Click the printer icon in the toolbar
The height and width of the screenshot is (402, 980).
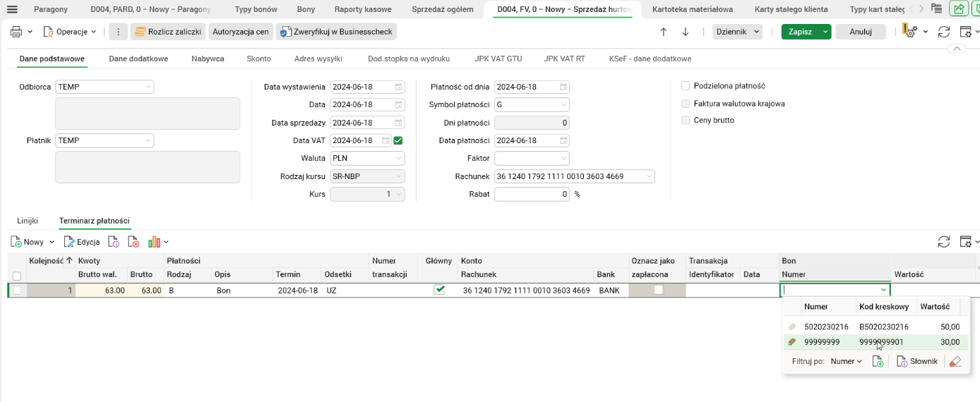tap(16, 32)
